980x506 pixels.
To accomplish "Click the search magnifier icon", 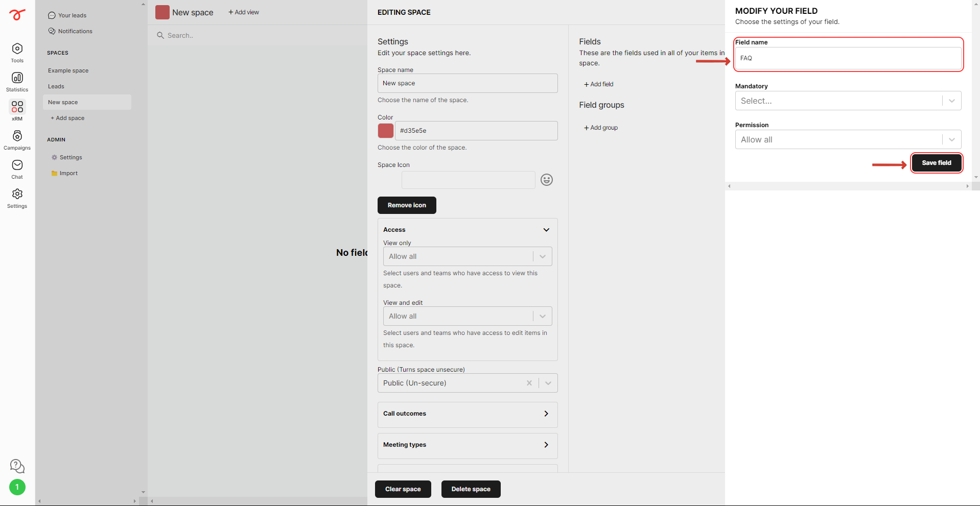I will pyautogui.click(x=160, y=35).
